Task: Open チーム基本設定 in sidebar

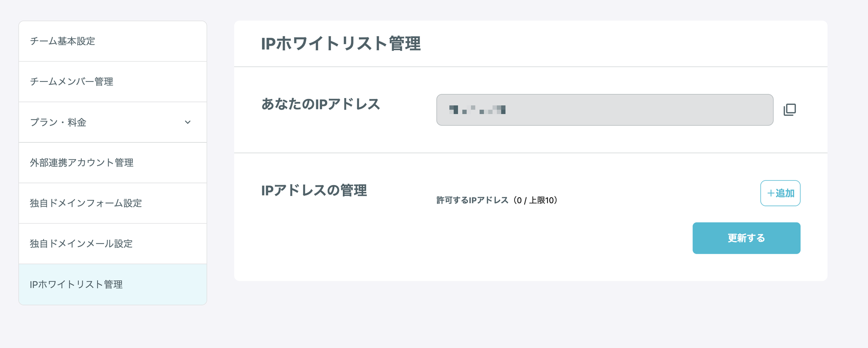Action: pyautogui.click(x=62, y=41)
